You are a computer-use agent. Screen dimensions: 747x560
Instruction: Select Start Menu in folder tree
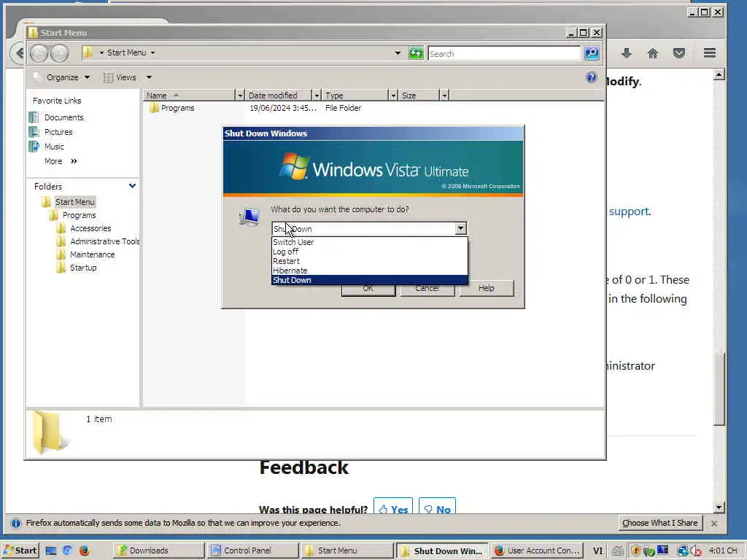[x=75, y=202]
